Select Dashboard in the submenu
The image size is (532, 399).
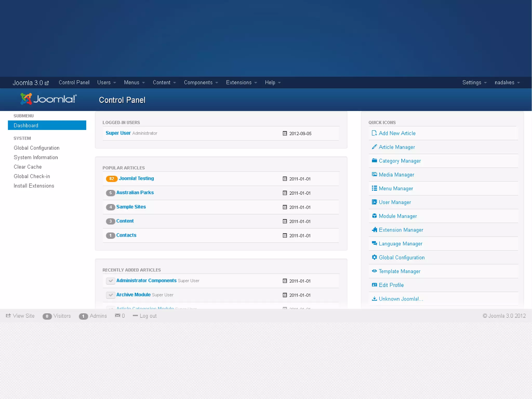[47, 125]
